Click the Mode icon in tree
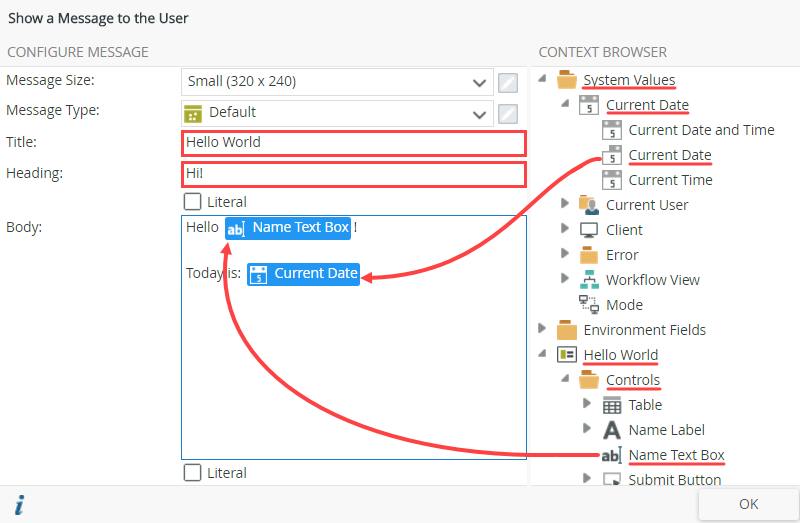The image size is (800, 523). 590,305
